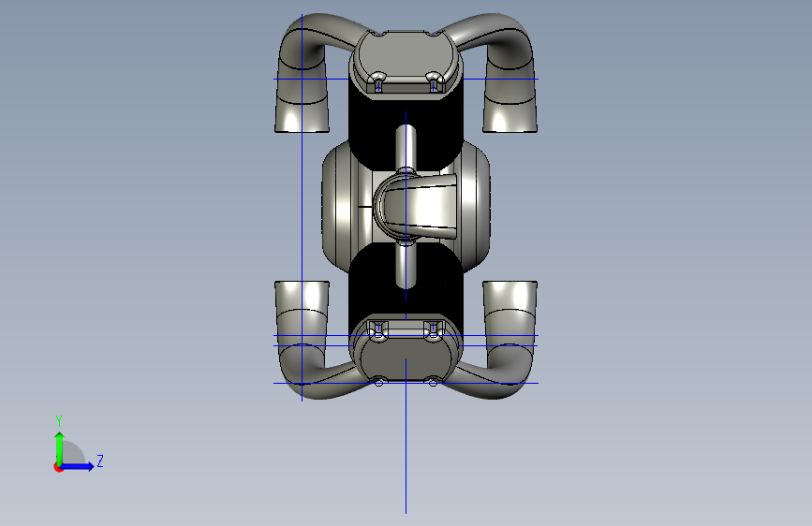Select the top oval cover plate
This screenshot has height=526, width=812.
coord(406,54)
